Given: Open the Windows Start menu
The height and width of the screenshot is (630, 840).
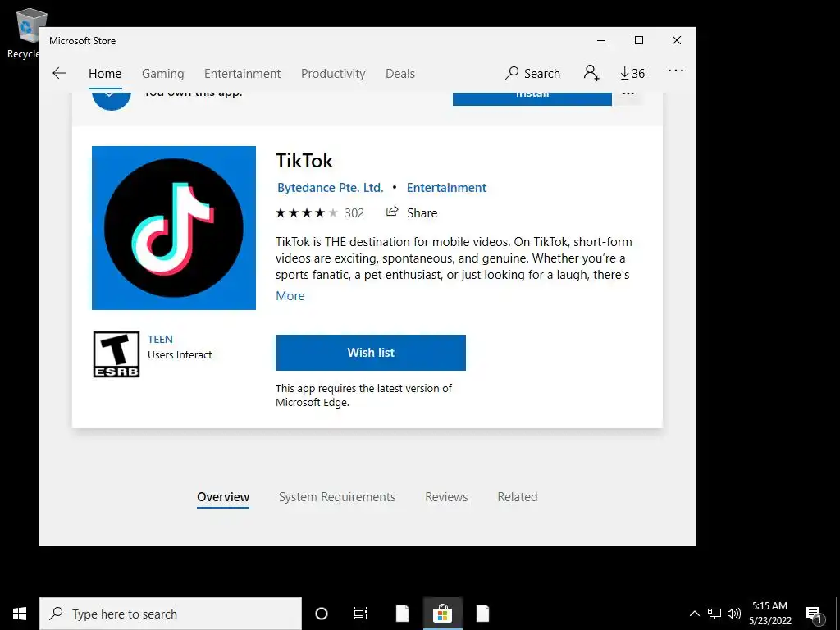Looking at the screenshot, I should point(20,614).
